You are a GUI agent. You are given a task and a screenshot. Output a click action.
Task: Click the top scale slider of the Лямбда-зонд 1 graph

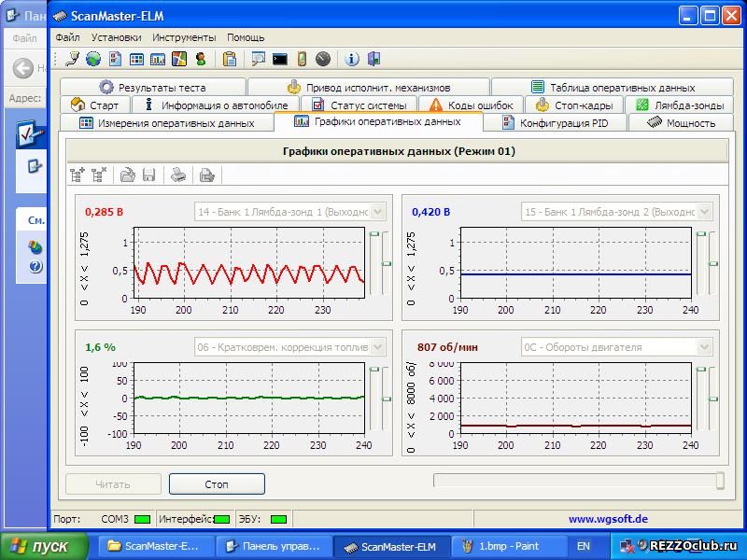click(374, 234)
